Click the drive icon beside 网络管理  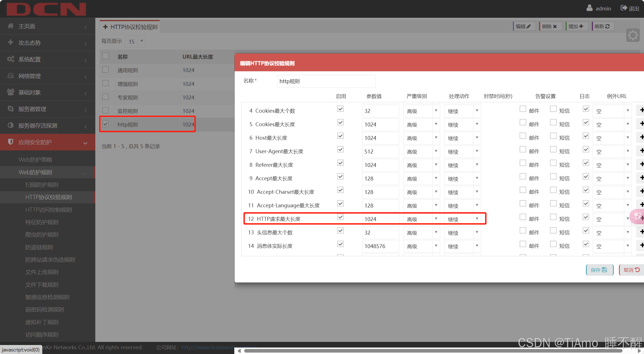(x=10, y=75)
